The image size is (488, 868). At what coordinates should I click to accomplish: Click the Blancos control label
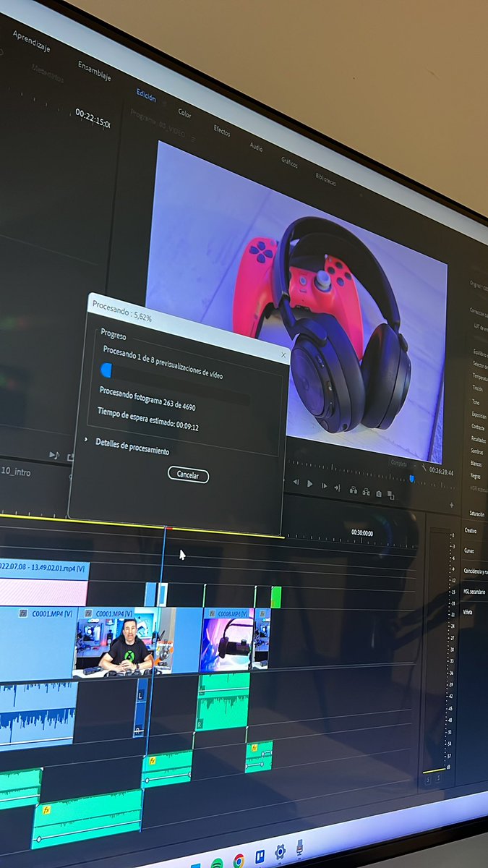(x=476, y=464)
